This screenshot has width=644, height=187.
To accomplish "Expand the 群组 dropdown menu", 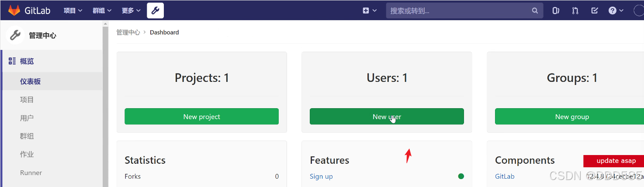I will pos(102,11).
